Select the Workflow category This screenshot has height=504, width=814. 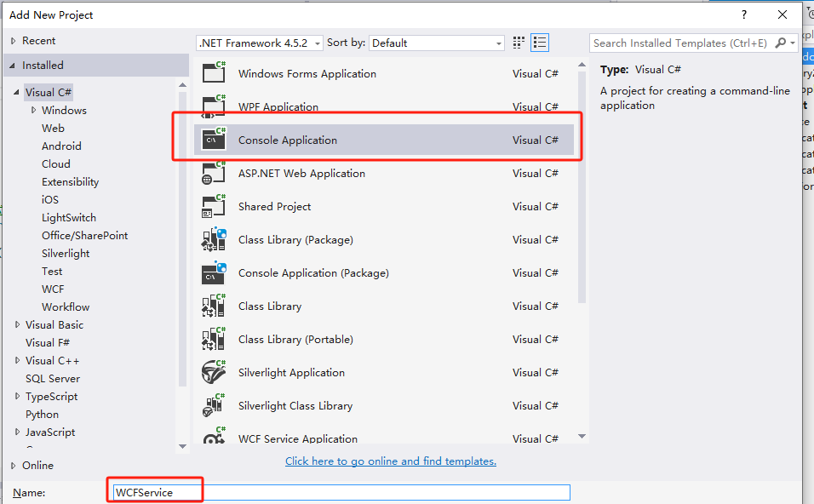66,307
